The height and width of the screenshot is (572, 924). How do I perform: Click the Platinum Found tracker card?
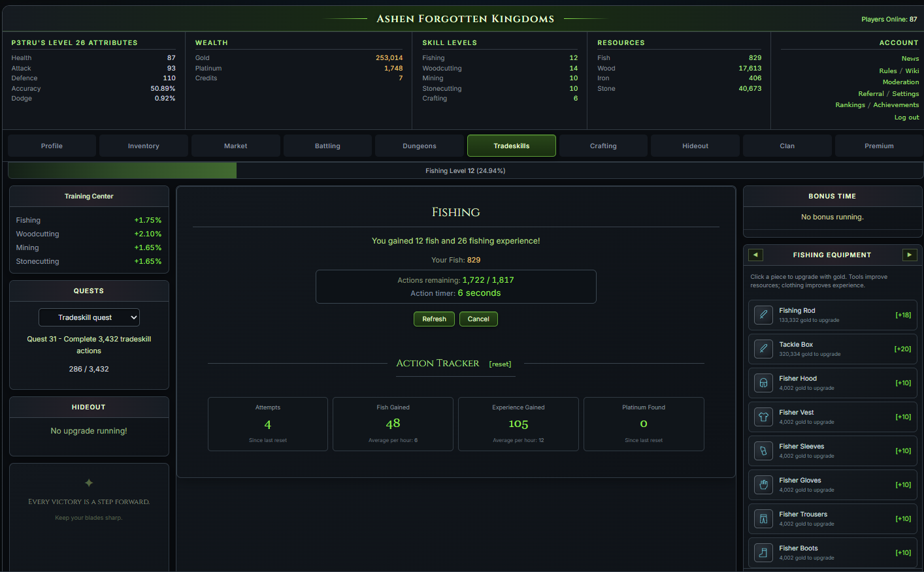coord(644,424)
